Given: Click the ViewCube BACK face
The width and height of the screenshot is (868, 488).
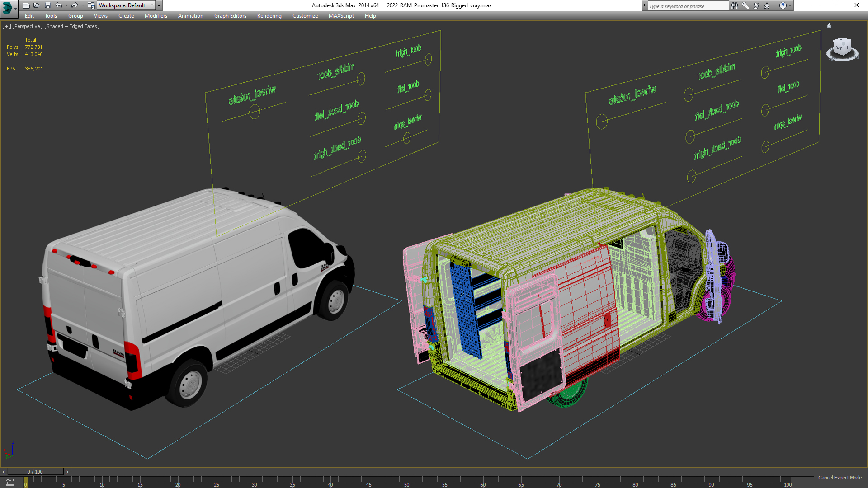Looking at the screenshot, I should click(839, 47).
